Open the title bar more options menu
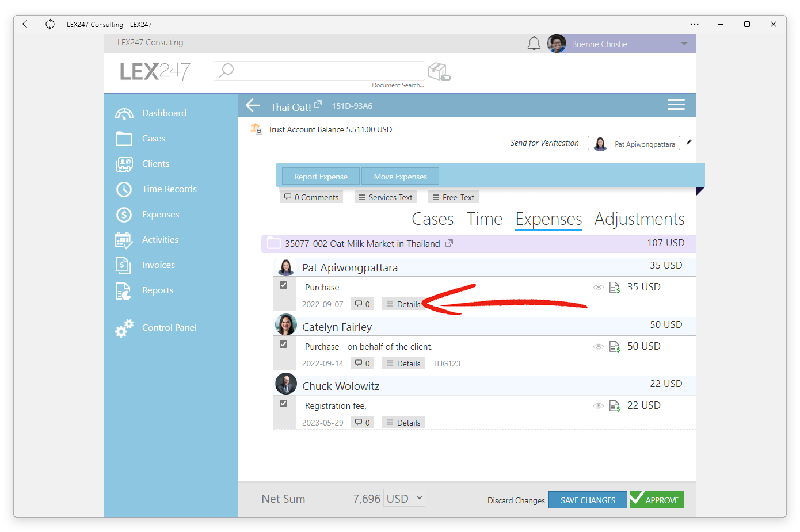800x532 pixels. [x=695, y=24]
